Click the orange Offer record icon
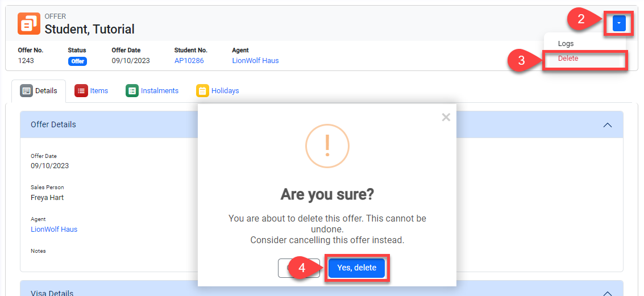 point(29,23)
